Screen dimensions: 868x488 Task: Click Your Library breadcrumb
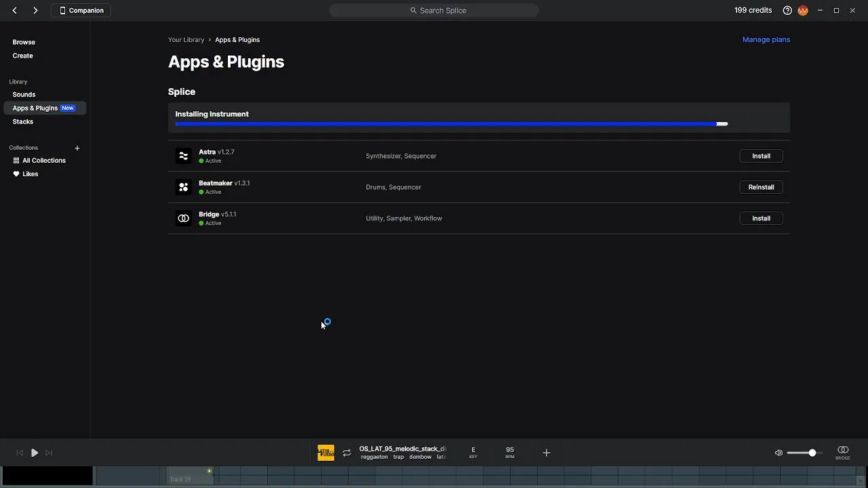186,39
